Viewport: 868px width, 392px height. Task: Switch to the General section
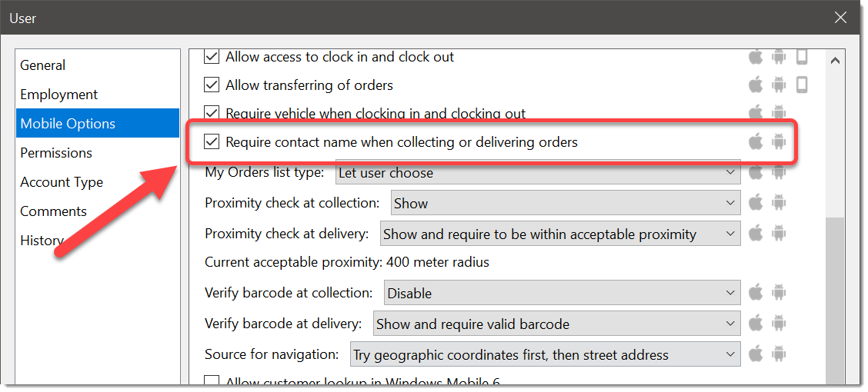[x=98, y=65]
